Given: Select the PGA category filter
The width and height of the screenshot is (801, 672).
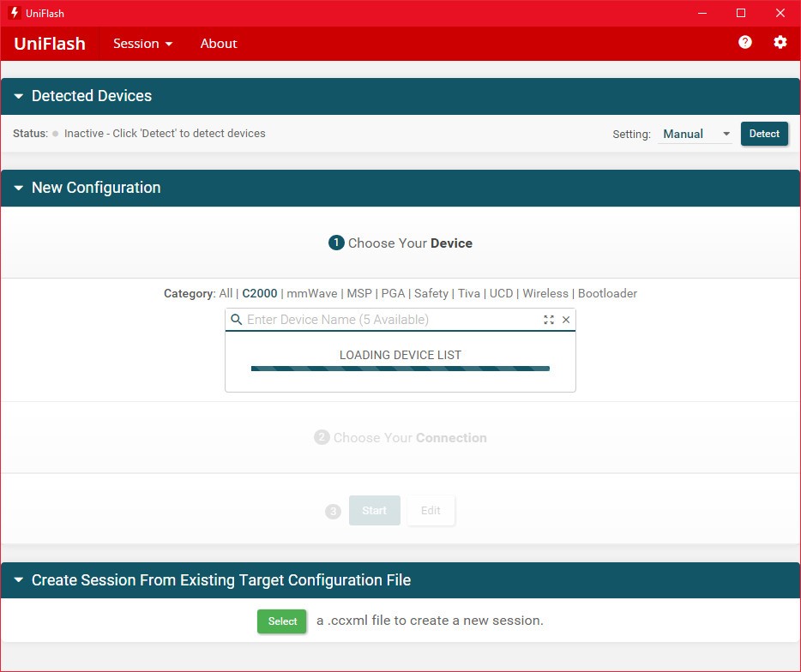Looking at the screenshot, I should (393, 294).
